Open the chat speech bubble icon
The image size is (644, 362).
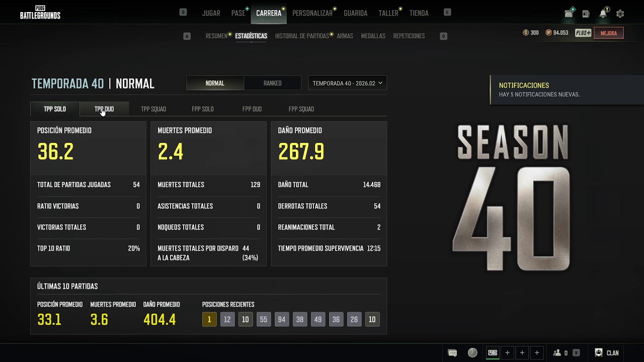[452, 353]
